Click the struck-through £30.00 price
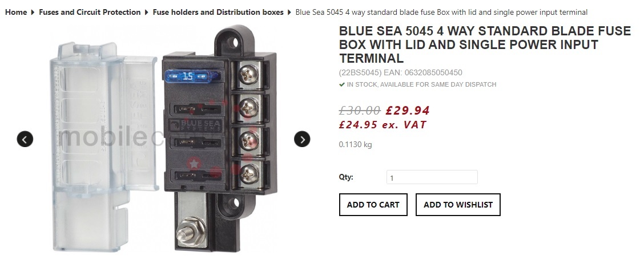Screen dimensions: 644x256 point(360,111)
